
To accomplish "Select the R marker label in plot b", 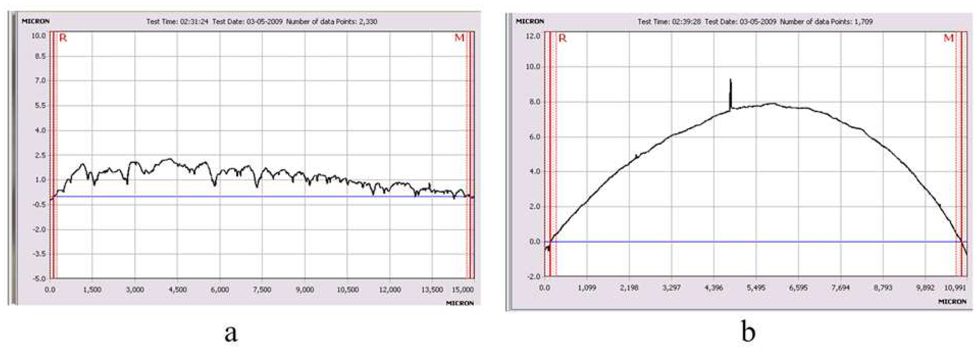I will click(562, 38).
